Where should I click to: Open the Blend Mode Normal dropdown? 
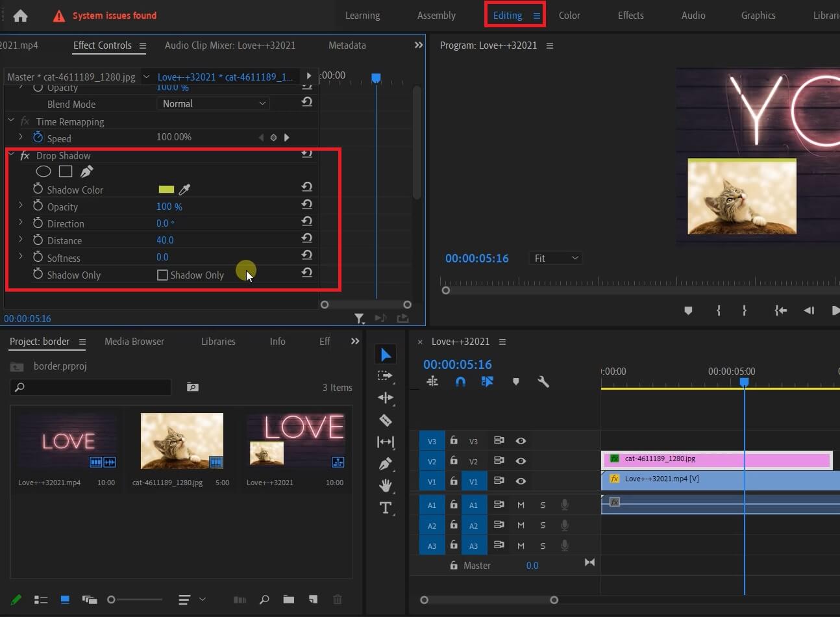213,103
